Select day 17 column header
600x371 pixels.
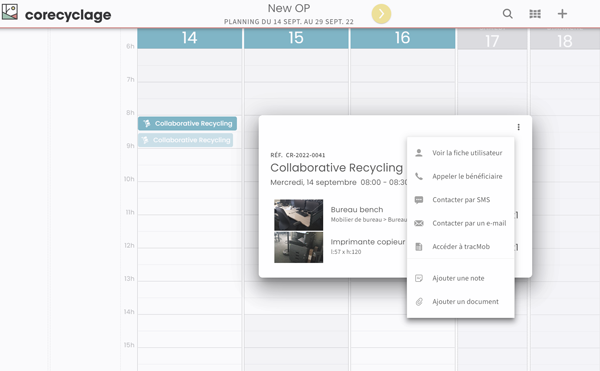click(492, 40)
